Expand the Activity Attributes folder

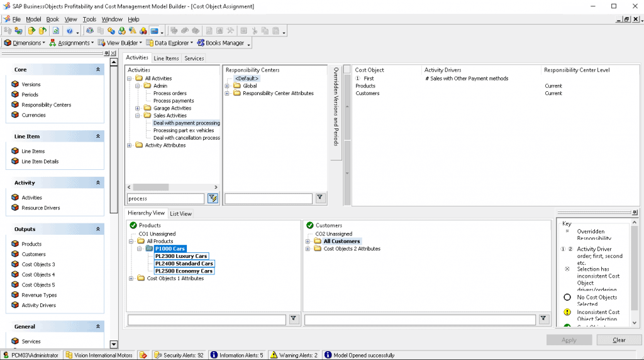tap(130, 145)
